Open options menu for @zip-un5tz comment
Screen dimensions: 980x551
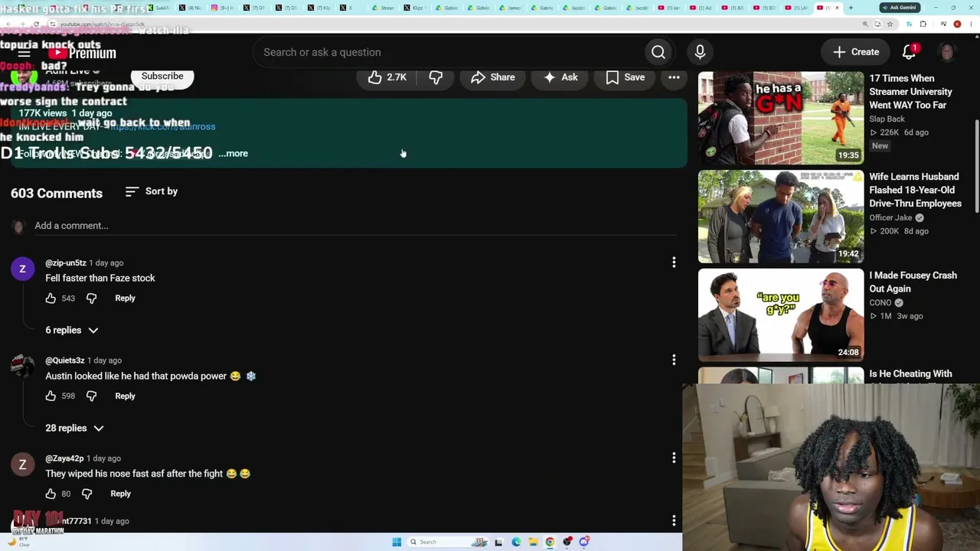674,262
